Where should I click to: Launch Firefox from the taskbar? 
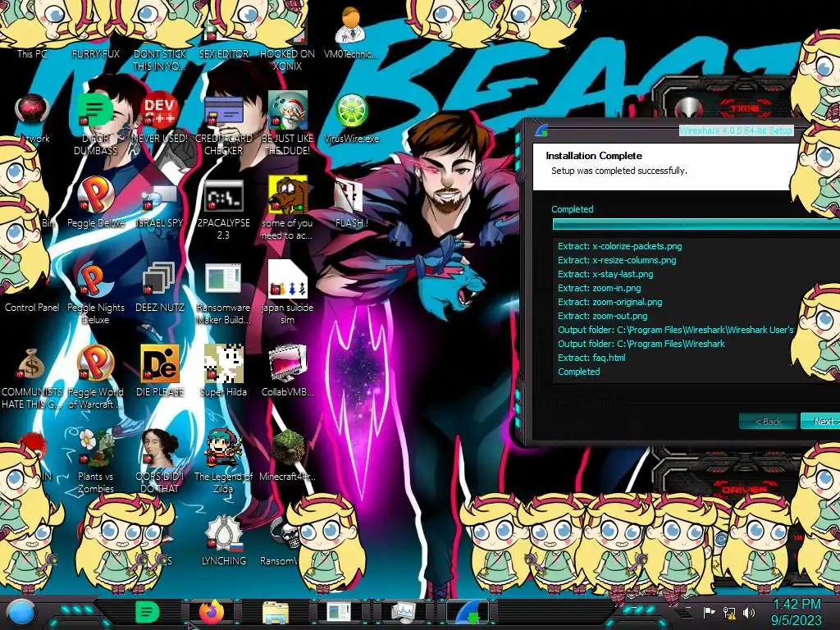tap(212, 612)
